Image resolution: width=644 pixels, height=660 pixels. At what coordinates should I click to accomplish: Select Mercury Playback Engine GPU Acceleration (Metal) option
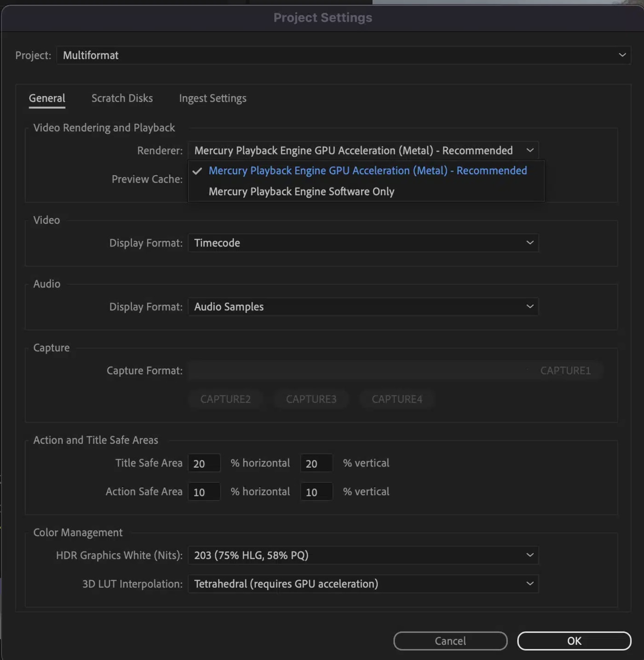point(366,171)
